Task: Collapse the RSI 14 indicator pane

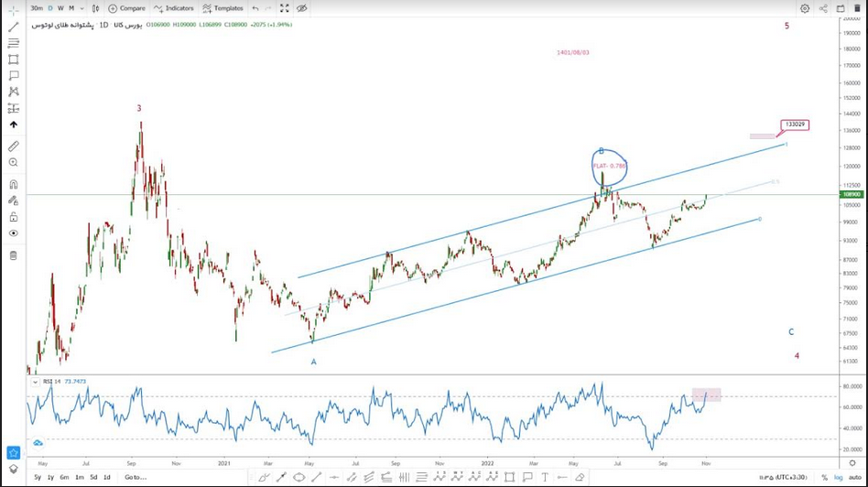Action: click(35, 383)
